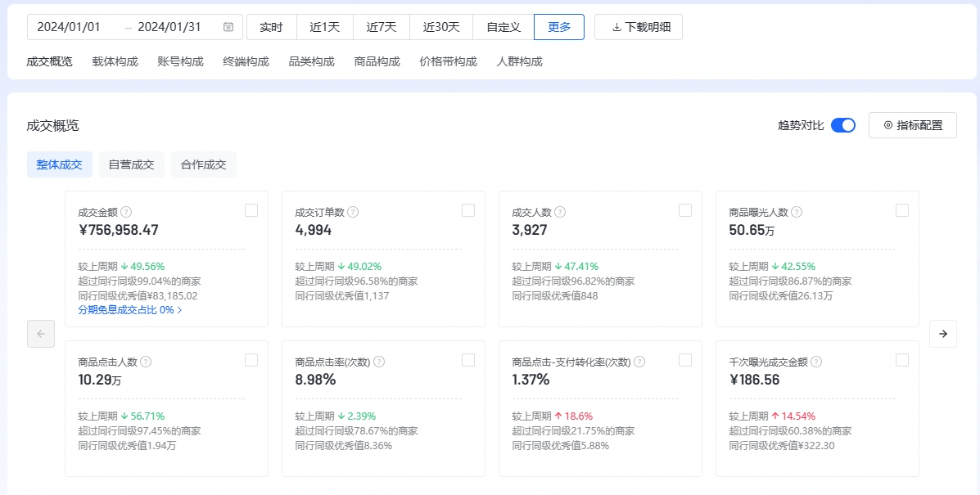The height and width of the screenshot is (495, 980).
Task: Open the 自定义 date range option
Action: (x=504, y=27)
